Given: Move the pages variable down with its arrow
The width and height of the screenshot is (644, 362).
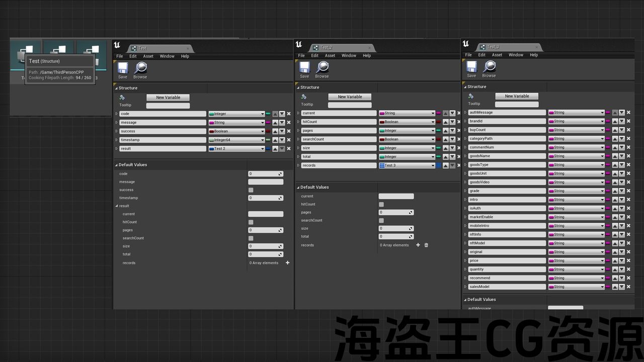Looking at the screenshot, I should tap(452, 131).
